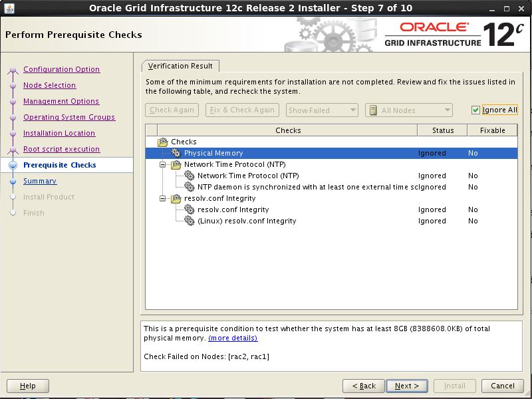
Task: Select the Physical Memory check row
Action: pos(331,153)
